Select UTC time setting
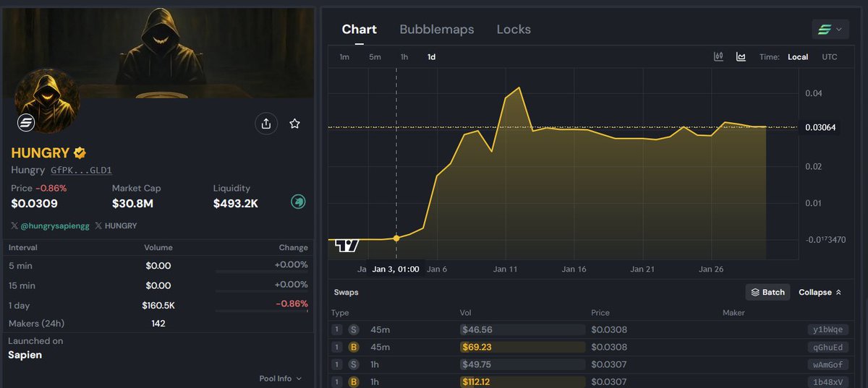This screenshot has width=868, height=388. point(830,56)
